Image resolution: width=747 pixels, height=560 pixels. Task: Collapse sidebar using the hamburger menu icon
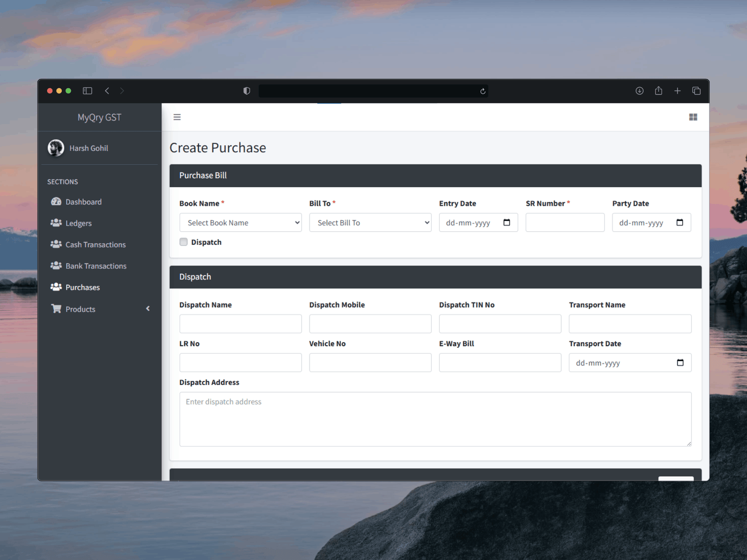tap(177, 117)
